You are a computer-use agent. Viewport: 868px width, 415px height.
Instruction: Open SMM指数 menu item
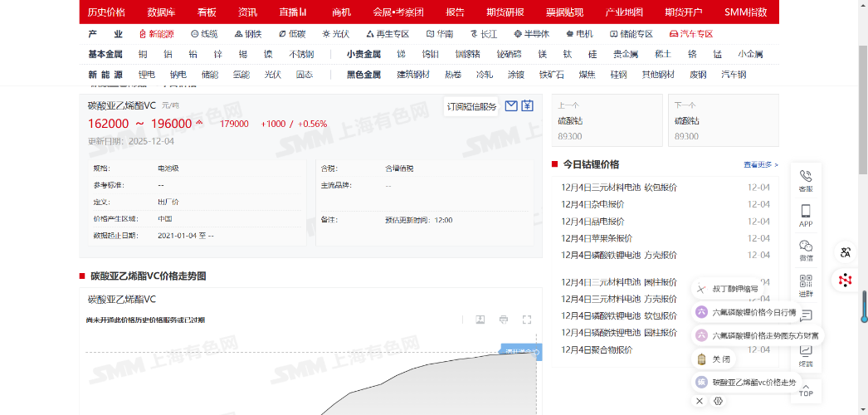pyautogui.click(x=746, y=12)
